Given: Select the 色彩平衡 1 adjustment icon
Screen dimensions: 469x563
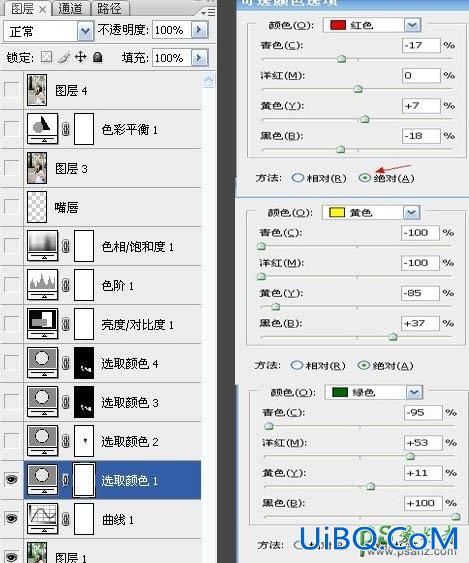Looking at the screenshot, I should click(42, 129).
